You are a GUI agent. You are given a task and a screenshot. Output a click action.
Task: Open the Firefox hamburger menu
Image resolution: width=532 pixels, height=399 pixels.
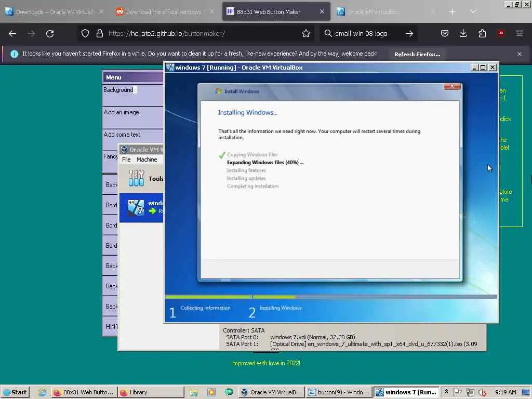(x=519, y=33)
